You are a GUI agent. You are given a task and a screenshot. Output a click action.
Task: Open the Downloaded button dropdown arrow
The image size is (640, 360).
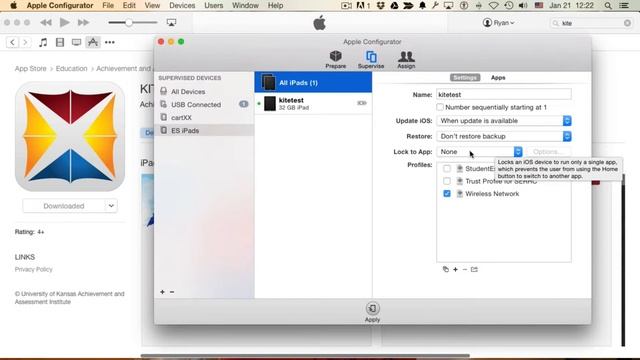[x=111, y=206]
